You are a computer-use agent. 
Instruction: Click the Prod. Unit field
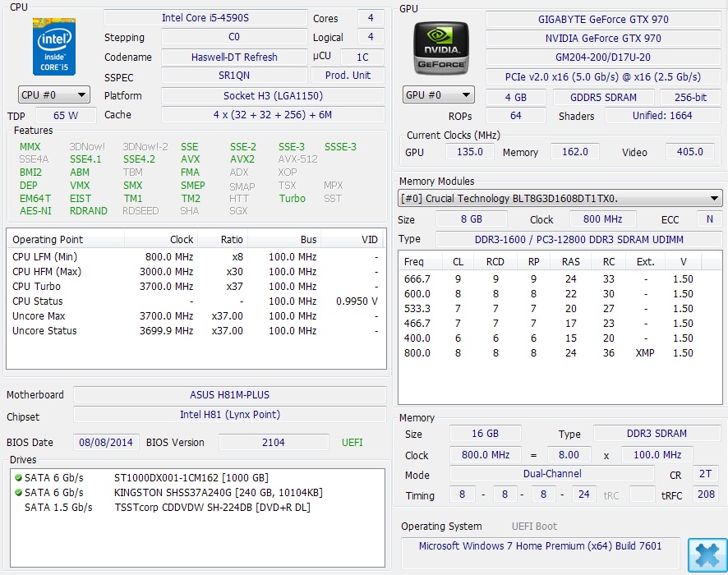[x=348, y=76]
